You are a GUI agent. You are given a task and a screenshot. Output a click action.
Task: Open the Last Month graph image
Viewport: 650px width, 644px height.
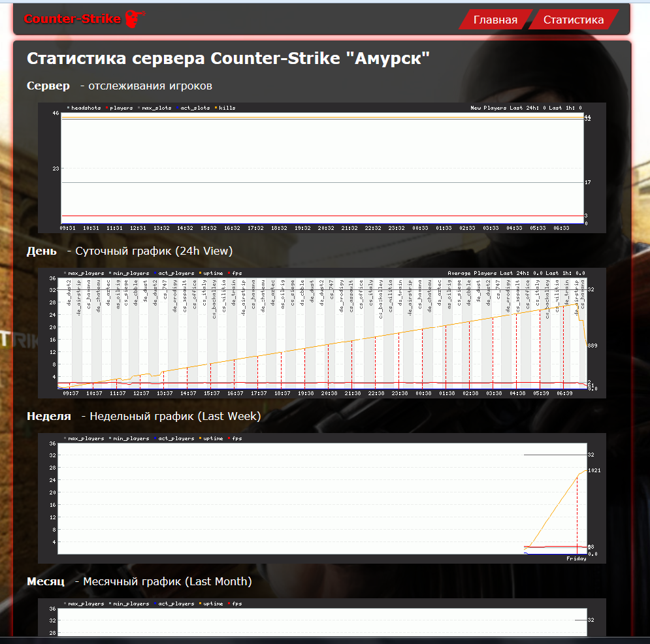pos(321,617)
